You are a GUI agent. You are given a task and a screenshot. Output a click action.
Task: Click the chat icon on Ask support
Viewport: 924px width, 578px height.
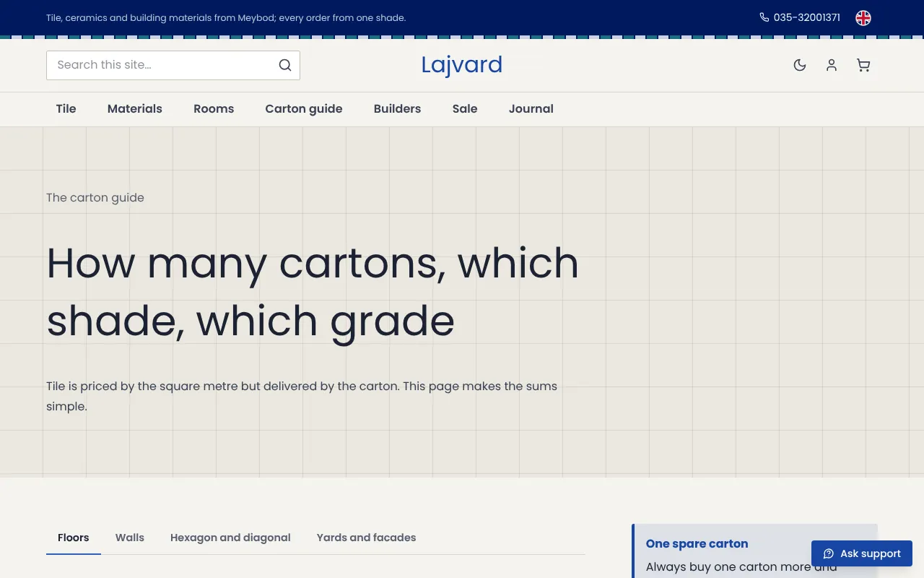tap(829, 553)
